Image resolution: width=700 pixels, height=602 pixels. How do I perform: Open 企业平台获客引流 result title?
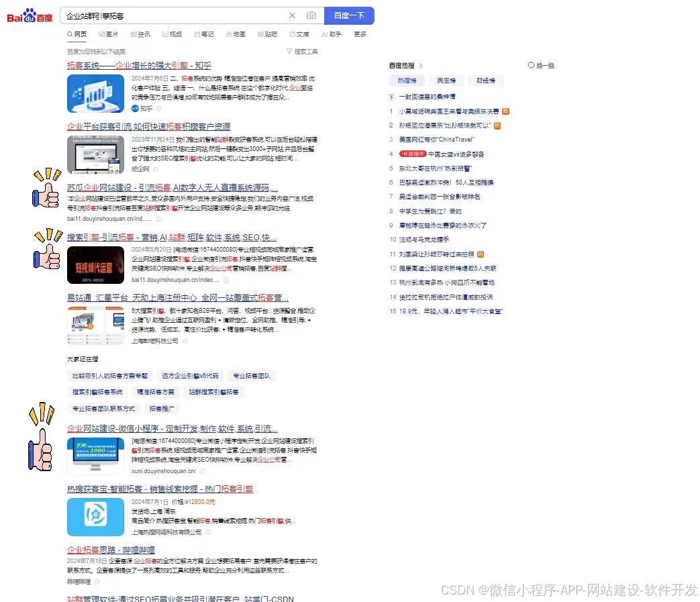[149, 127]
